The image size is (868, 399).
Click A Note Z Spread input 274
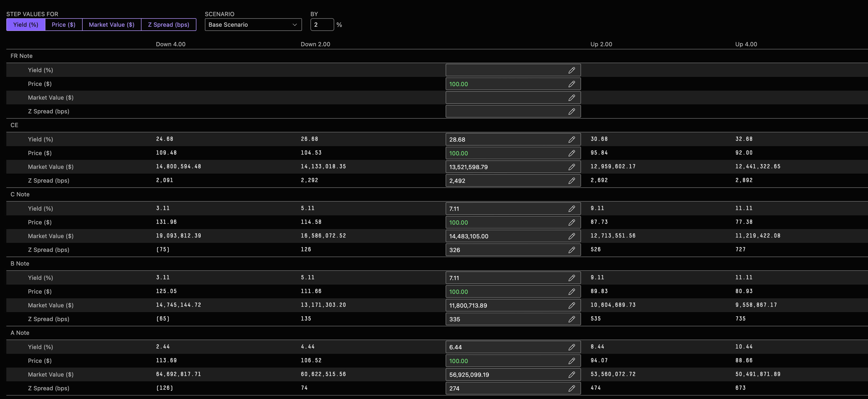[x=513, y=388]
